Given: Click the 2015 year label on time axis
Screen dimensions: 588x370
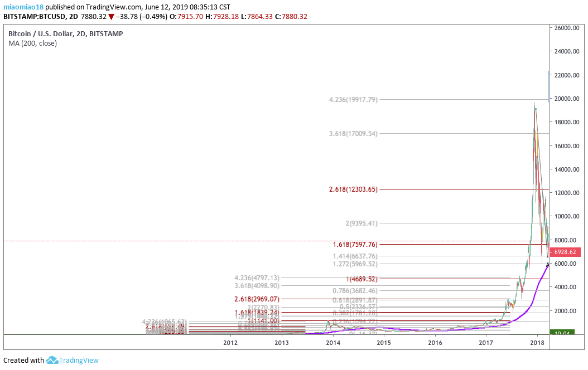Looking at the screenshot, I should [384, 343].
